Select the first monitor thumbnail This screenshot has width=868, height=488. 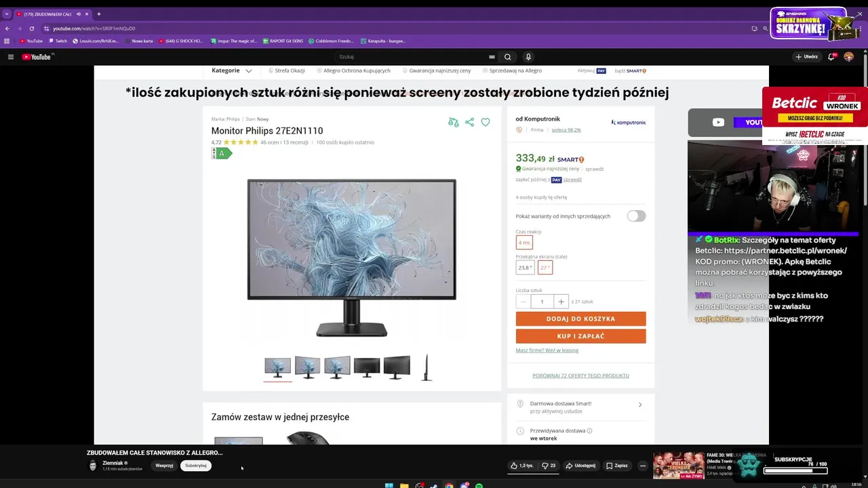click(x=277, y=367)
